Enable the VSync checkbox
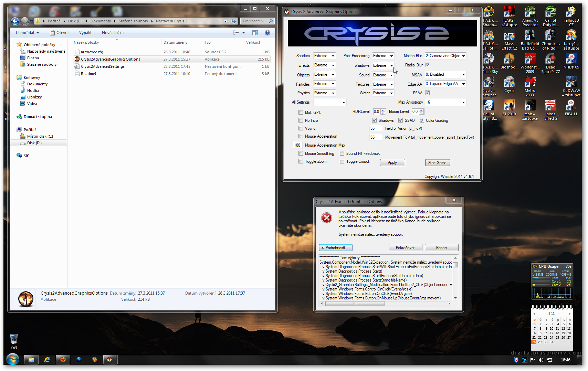588x371 pixels. point(301,128)
